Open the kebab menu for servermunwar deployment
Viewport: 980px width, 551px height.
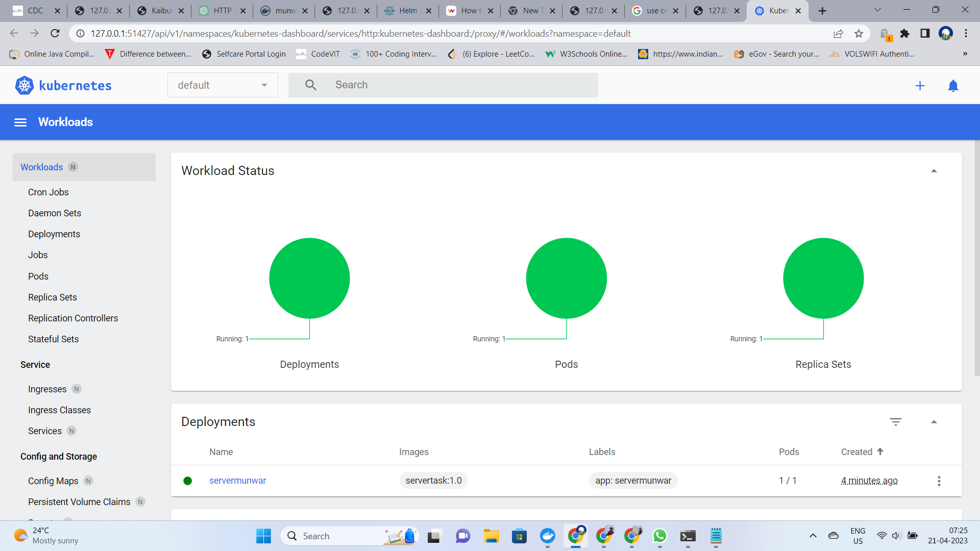[939, 481]
